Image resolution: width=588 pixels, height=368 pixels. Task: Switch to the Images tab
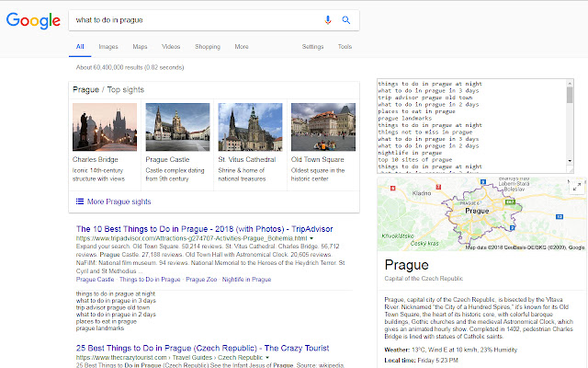(x=108, y=46)
